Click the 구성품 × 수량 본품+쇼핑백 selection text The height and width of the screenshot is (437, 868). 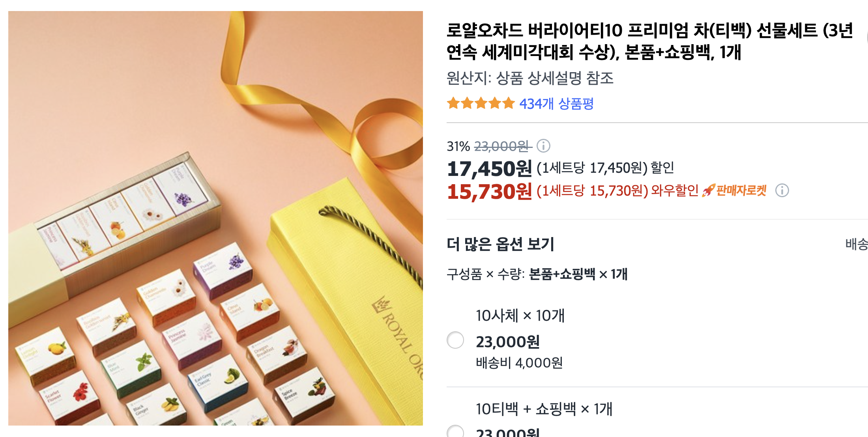pos(537,274)
